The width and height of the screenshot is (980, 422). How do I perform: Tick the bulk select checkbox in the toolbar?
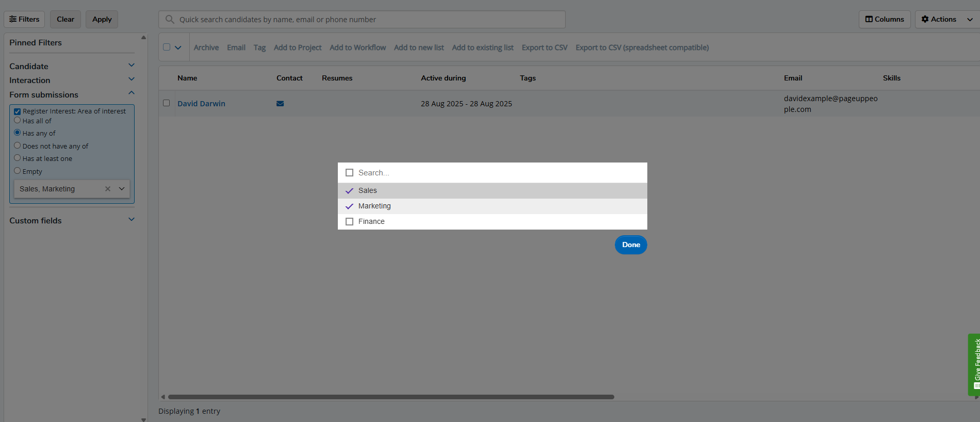pyautogui.click(x=167, y=47)
